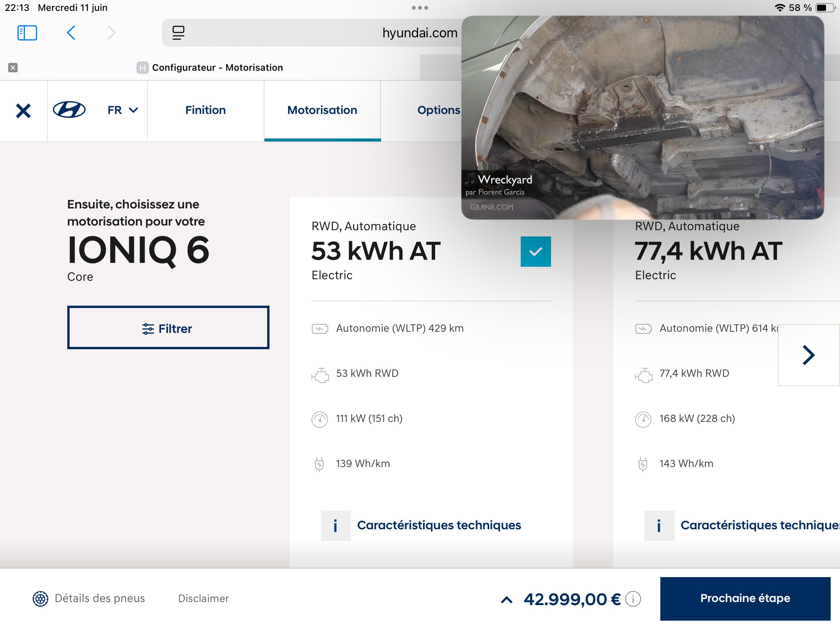Screen dimensions: 840x630
Task: Expand the price summary with the up chevron
Action: pos(506,600)
